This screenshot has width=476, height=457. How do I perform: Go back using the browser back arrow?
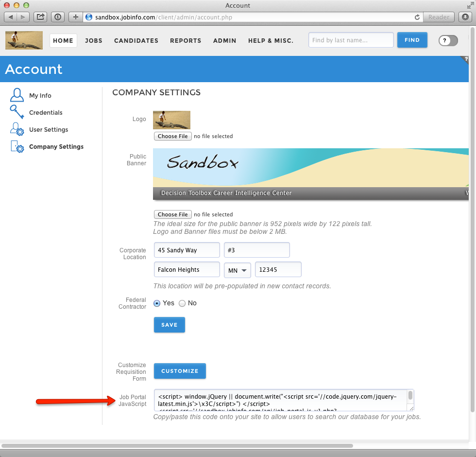tap(11, 17)
